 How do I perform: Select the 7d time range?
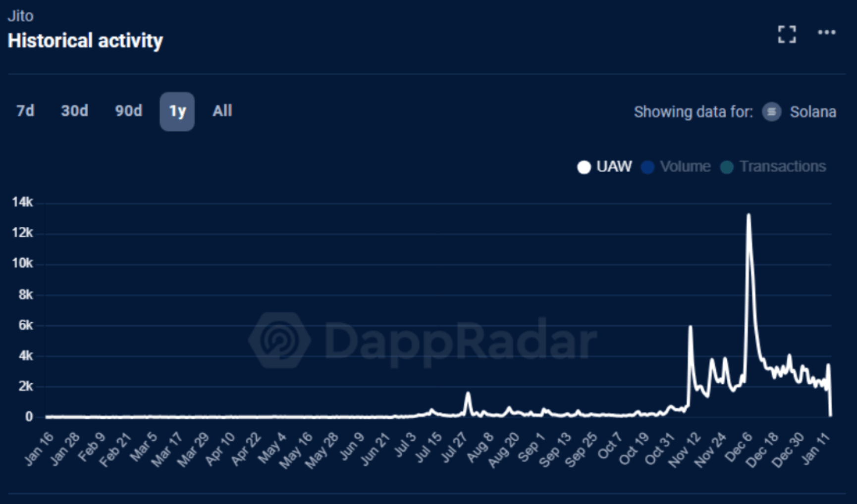(x=25, y=111)
